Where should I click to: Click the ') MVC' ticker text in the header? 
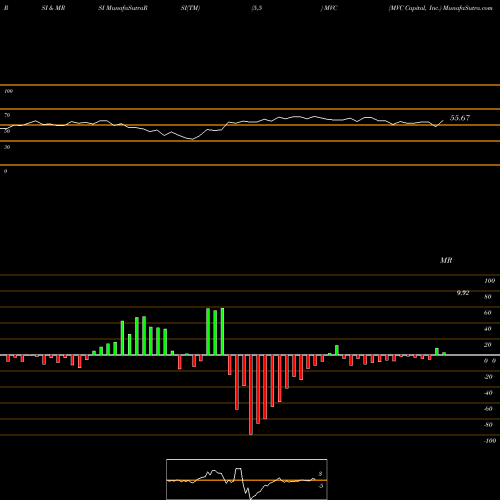point(329,8)
